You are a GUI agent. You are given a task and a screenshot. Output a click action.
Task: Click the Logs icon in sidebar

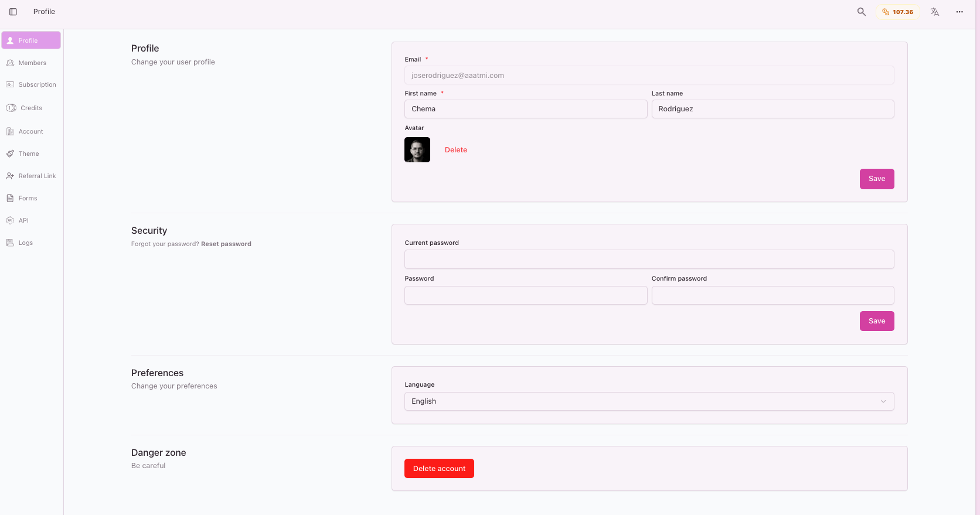click(10, 243)
